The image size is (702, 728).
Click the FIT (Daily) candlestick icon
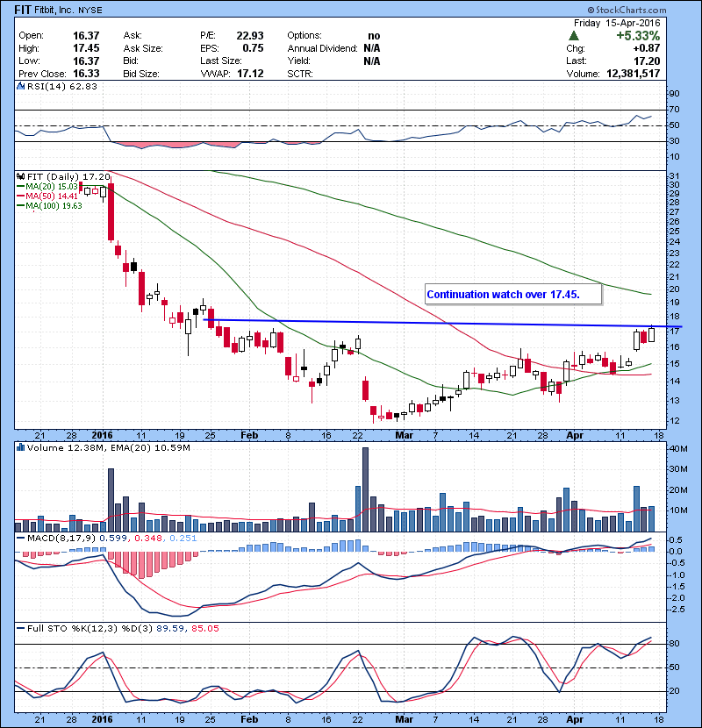[x=20, y=176]
